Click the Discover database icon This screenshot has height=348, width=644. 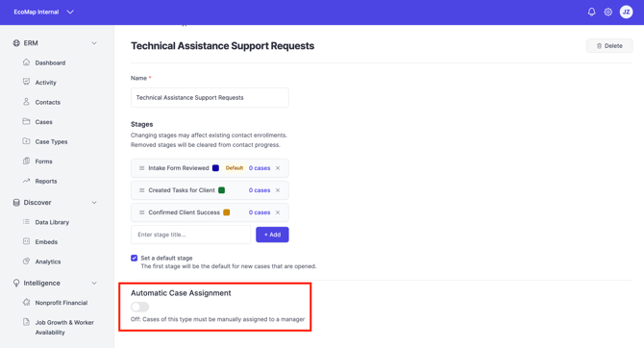point(16,203)
